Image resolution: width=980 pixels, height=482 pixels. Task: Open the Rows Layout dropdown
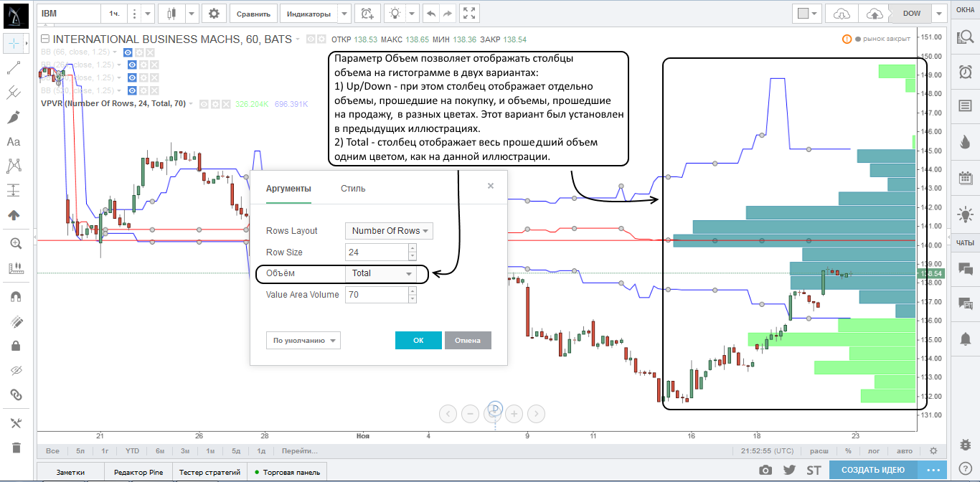pos(389,231)
